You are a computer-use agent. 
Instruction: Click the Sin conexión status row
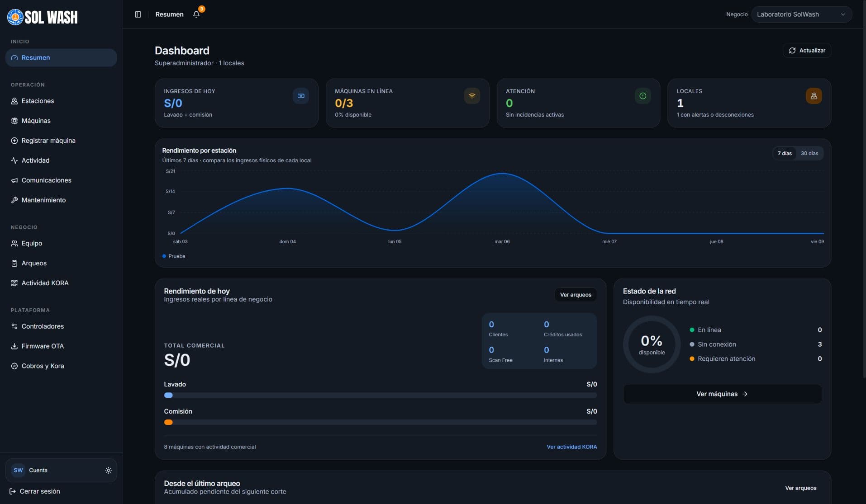pyautogui.click(x=756, y=344)
